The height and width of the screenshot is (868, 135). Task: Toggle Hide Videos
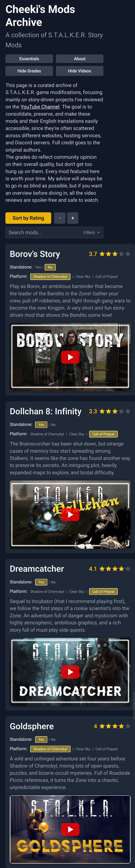(x=80, y=71)
